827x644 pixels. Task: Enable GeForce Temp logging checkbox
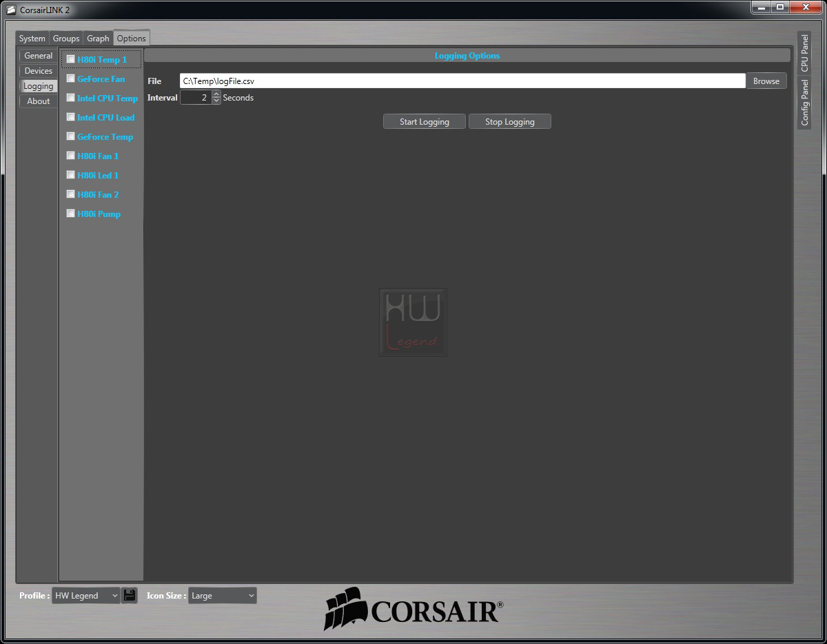pyautogui.click(x=70, y=136)
